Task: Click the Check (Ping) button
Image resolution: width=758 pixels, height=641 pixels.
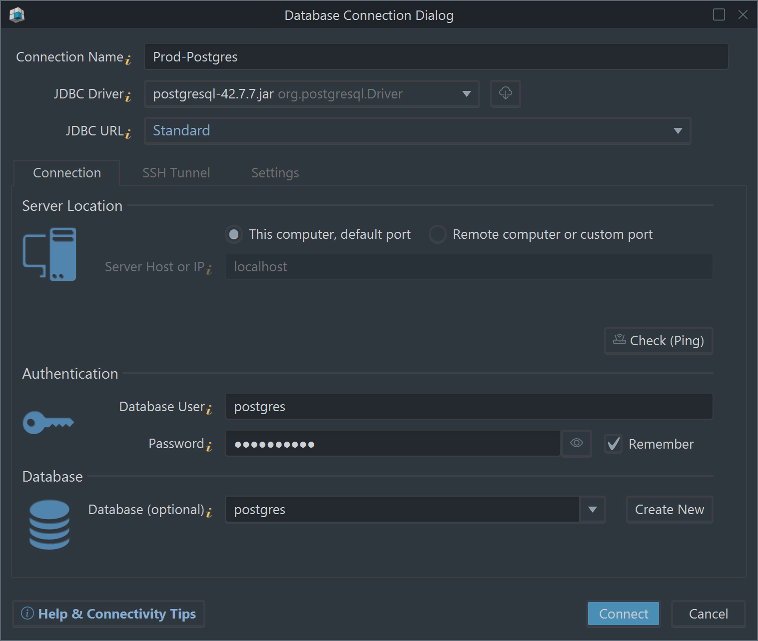Action: (x=658, y=341)
